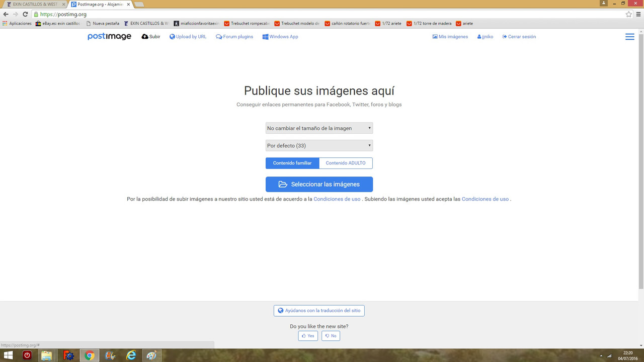The image size is (644, 362).
Task: Open Mis imágenes via its picture icon
Action: pyautogui.click(x=434, y=36)
